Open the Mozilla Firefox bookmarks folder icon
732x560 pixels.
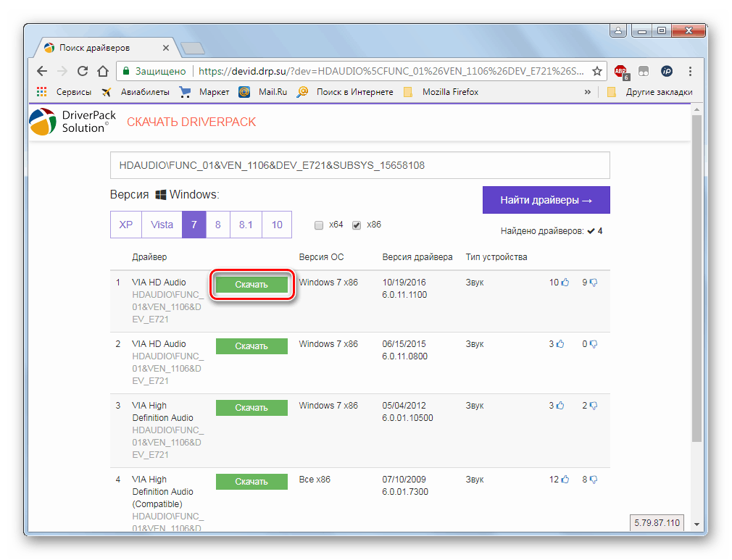coord(408,92)
